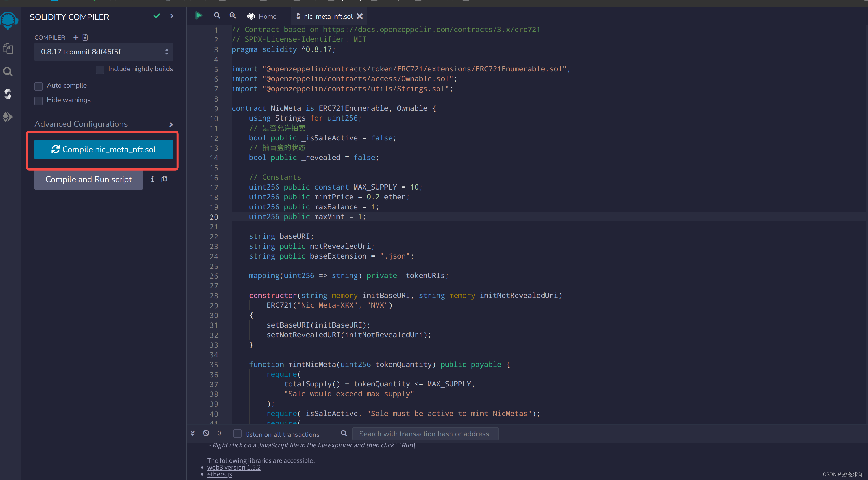Expand Advanced Configurations section
This screenshot has height=480, width=868.
pyautogui.click(x=104, y=124)
